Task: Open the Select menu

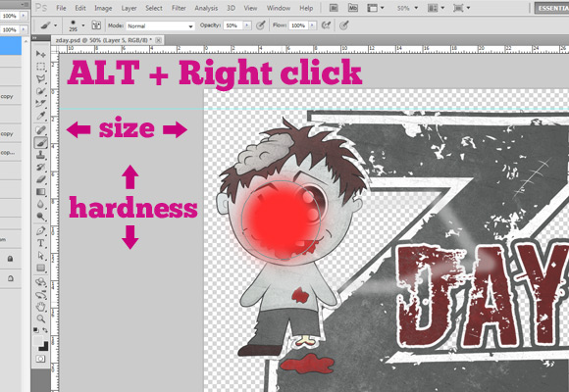Action: [154, 8]
